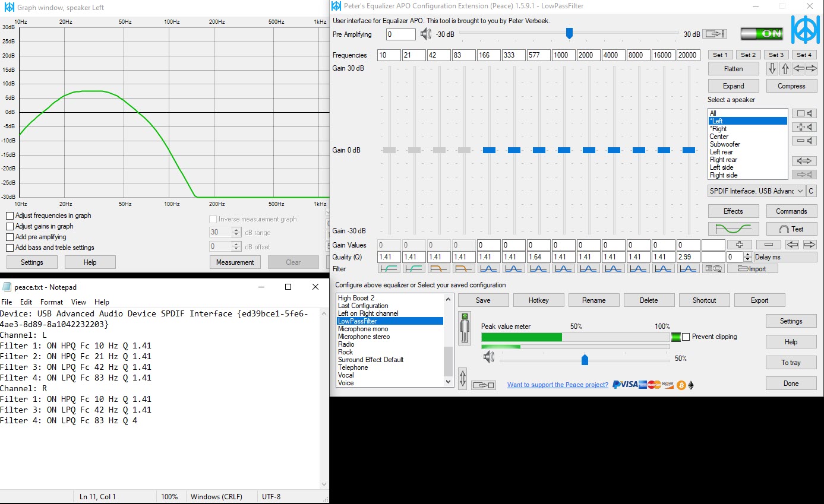
Task: Click Measurement button in Graph window
Action: tap(235, 262)
